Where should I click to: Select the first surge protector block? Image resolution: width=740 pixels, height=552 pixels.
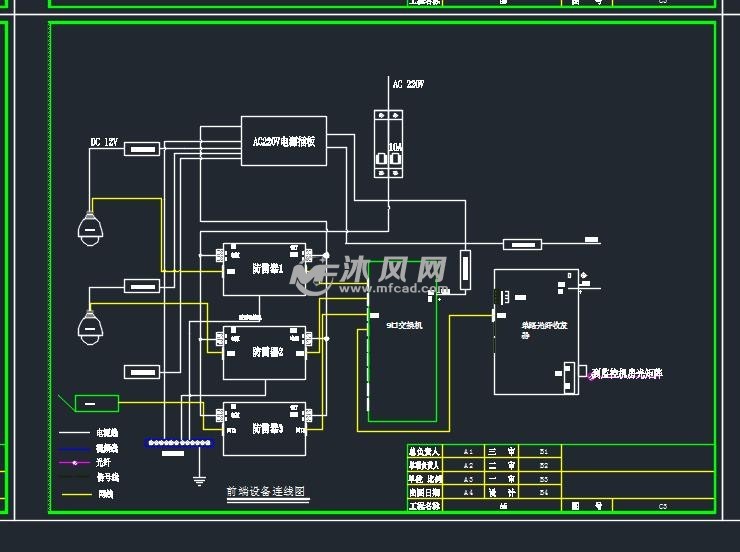tap(264, 268)
